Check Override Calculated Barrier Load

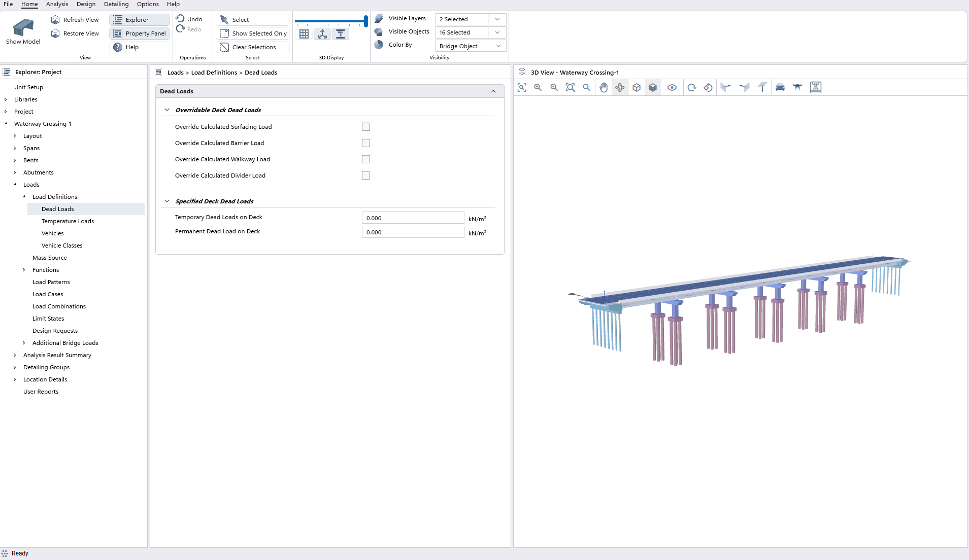point(366,143)
